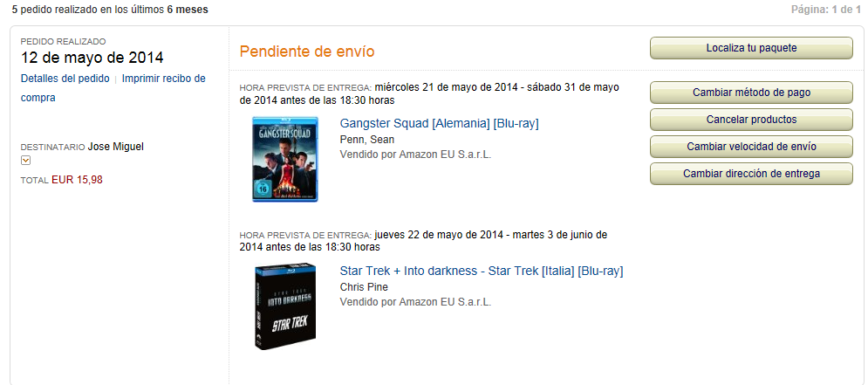Viewport: 868px width, 385px height.
Task: Open Gangster Squad [Alemania] [Blu-ray] product link
Action: coord(439,124)
